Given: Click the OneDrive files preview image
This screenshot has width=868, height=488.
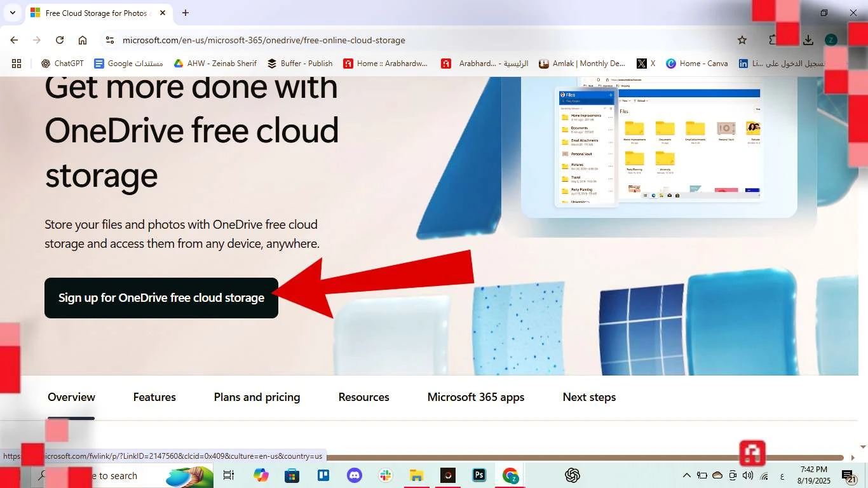Looking at the screenshot, I should pyautogui.click(x=659, y=147).
